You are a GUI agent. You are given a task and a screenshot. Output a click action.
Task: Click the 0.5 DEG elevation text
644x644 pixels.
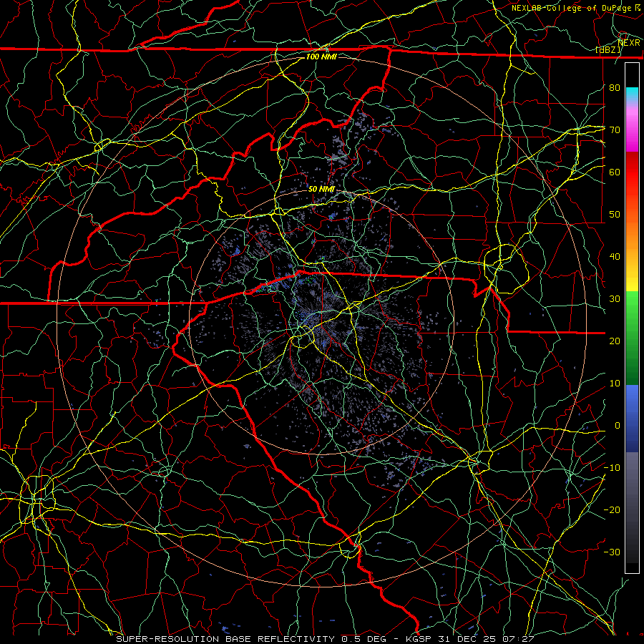(x=364, y=639)
